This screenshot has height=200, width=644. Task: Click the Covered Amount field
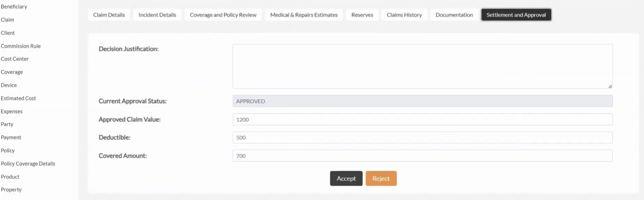pyautogui.click(x=422, y=156)
